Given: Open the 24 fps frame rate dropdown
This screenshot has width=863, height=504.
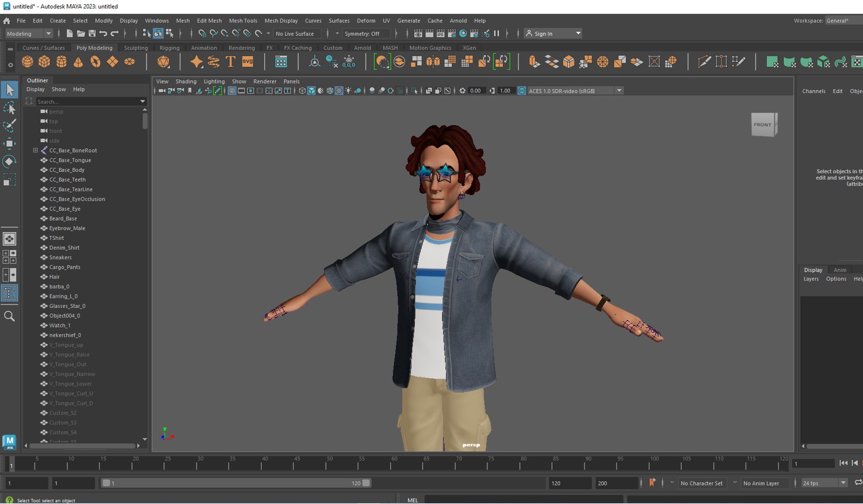Looking at the screenshot, I should coord(824,483).
